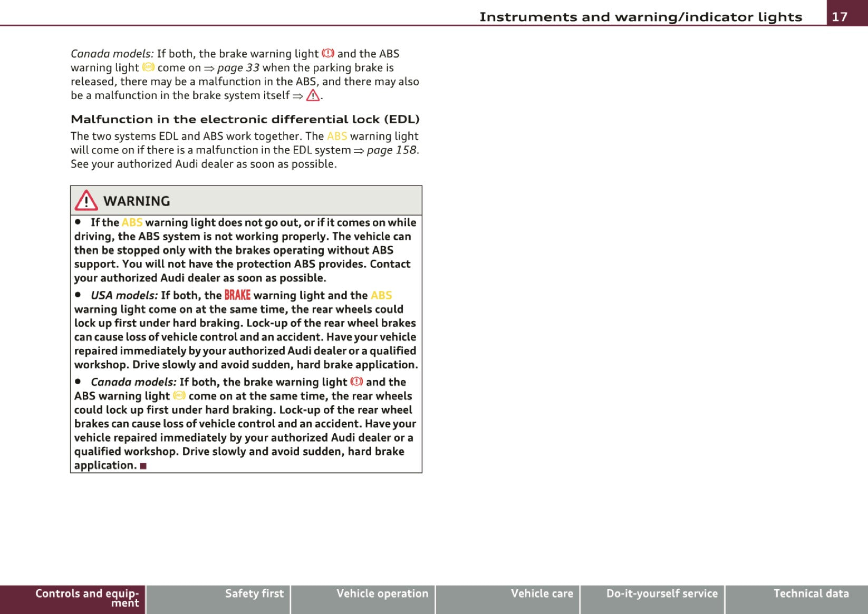
Task: Click the end-of-section square after "application."
Action: click(x=143, y=466)
